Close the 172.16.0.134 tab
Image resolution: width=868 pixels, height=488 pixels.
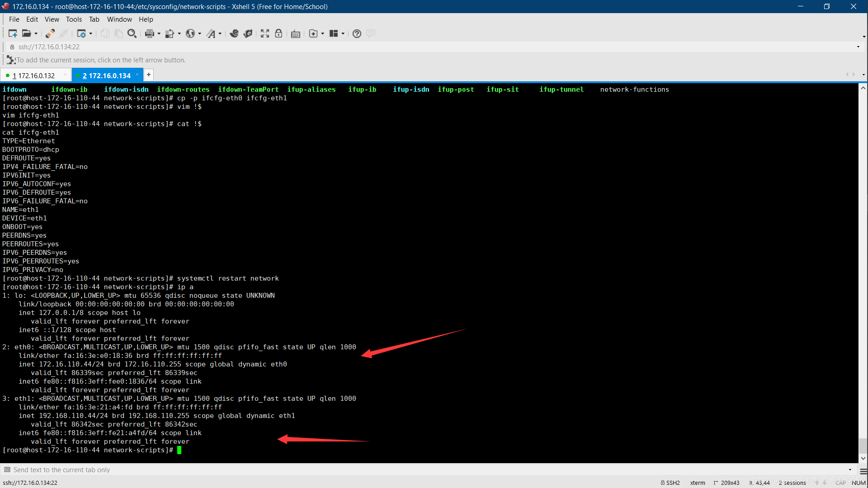(x=137, y=75)
